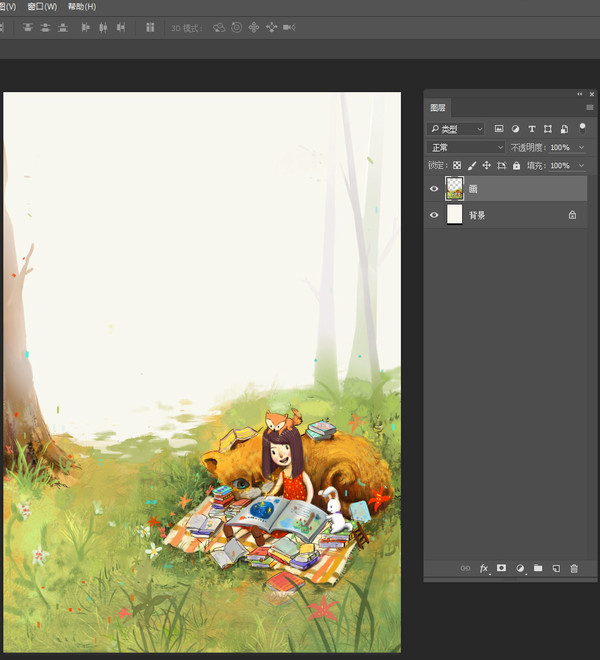Switch layer filtering on or off
This screenshot has height=660, width=600.
pos(582,128)
